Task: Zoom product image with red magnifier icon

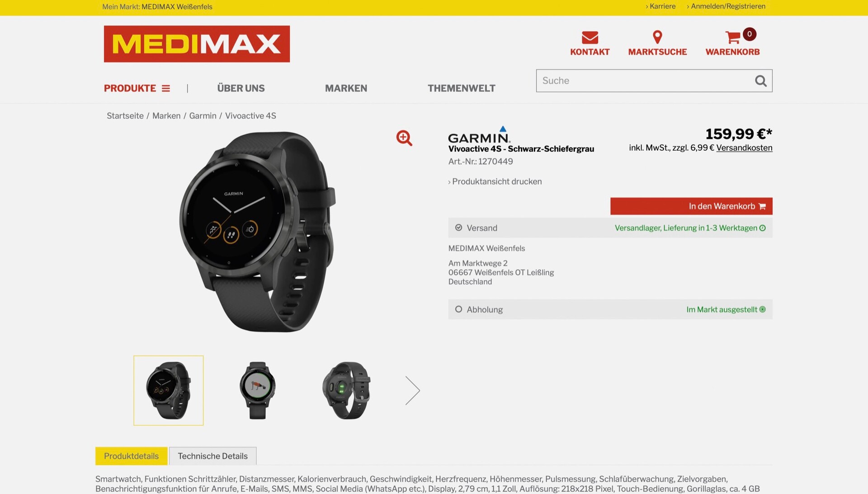Action: [x=404, y=138]
